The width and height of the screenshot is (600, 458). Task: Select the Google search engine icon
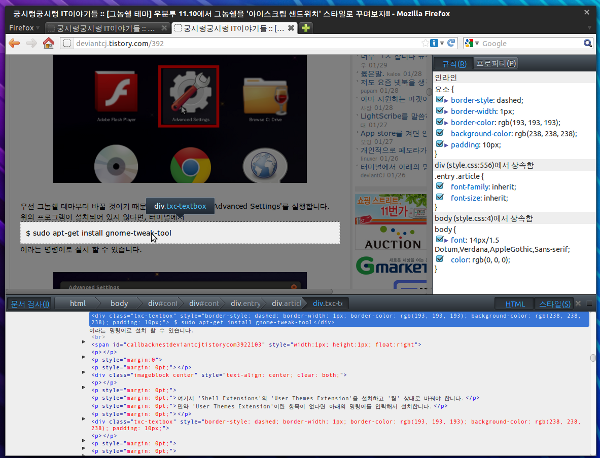(469, 43)
